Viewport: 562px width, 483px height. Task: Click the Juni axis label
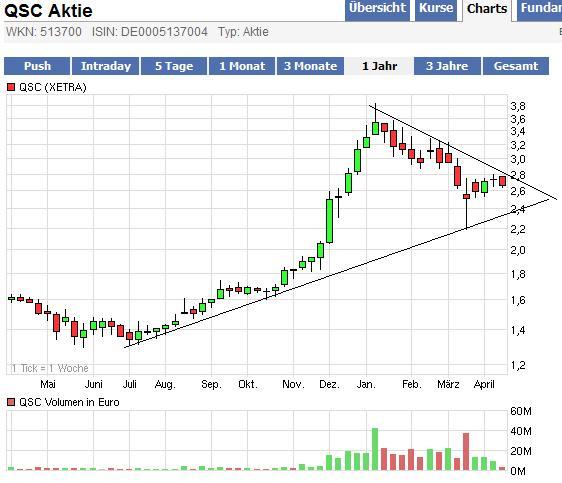(x=94, y=384)
